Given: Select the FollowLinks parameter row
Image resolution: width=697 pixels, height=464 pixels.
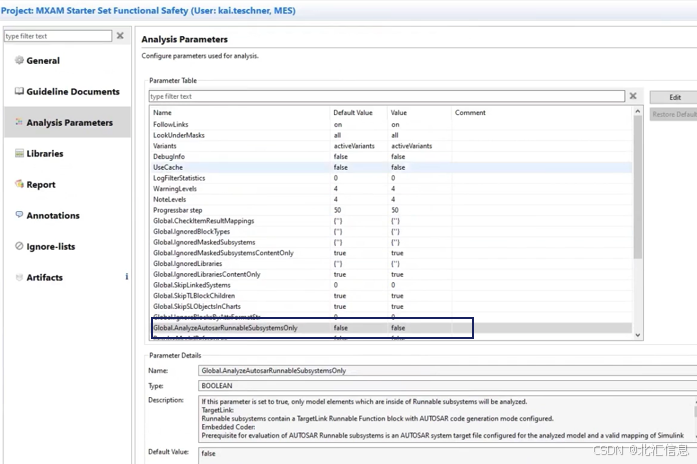Looking at the screenshot, I should tap(391, 124).
